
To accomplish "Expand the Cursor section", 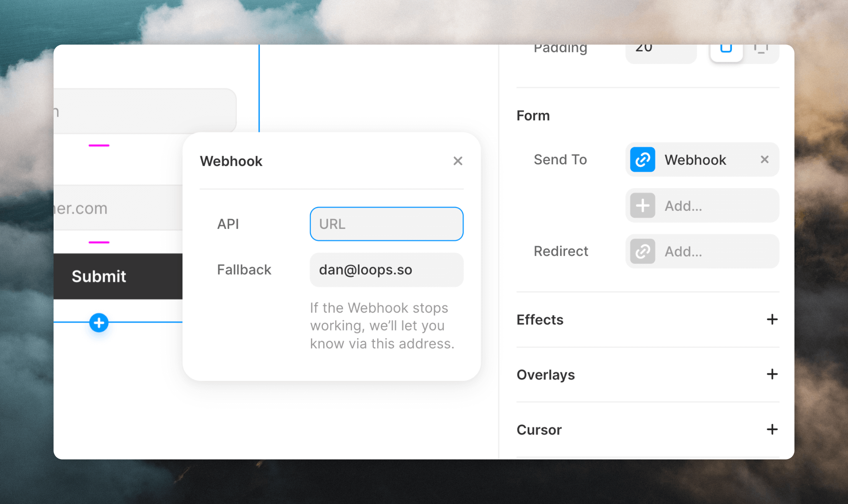I will coord(772,429).
